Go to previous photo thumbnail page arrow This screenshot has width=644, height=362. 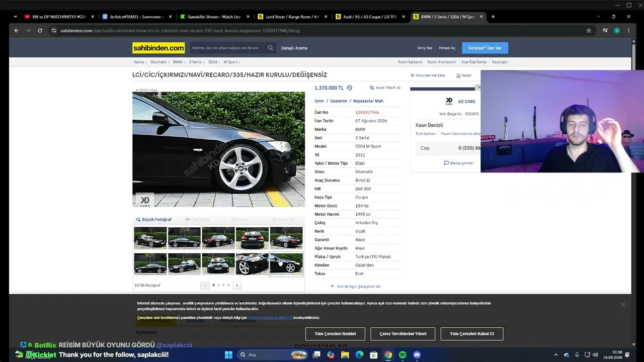pos(205,285)
